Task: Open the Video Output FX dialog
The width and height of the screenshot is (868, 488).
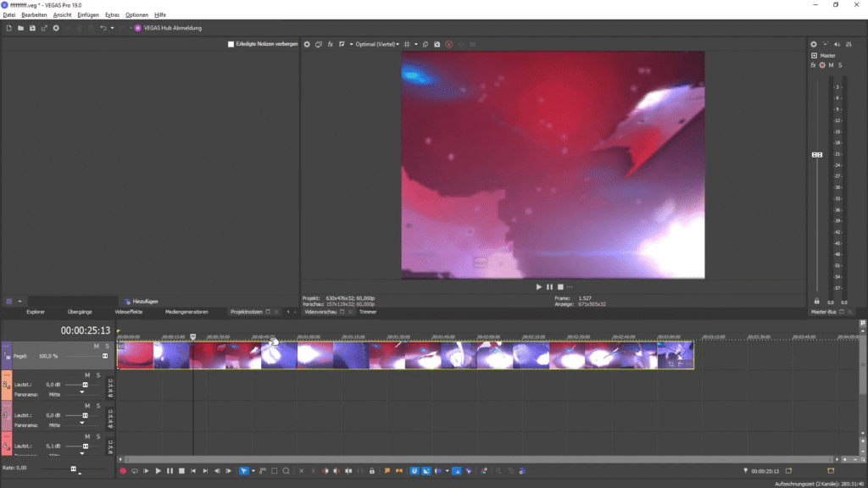Action: [x=330, y=43]
